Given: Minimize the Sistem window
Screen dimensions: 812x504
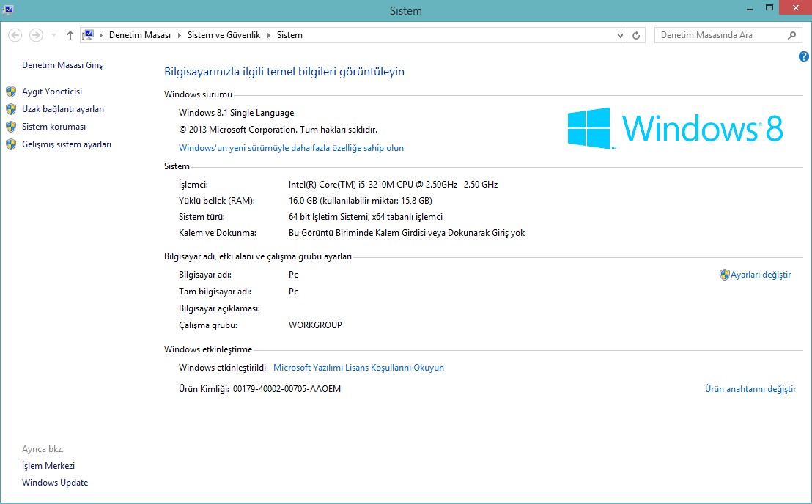Looking at the screenshot, I should [x=749, y=8].
